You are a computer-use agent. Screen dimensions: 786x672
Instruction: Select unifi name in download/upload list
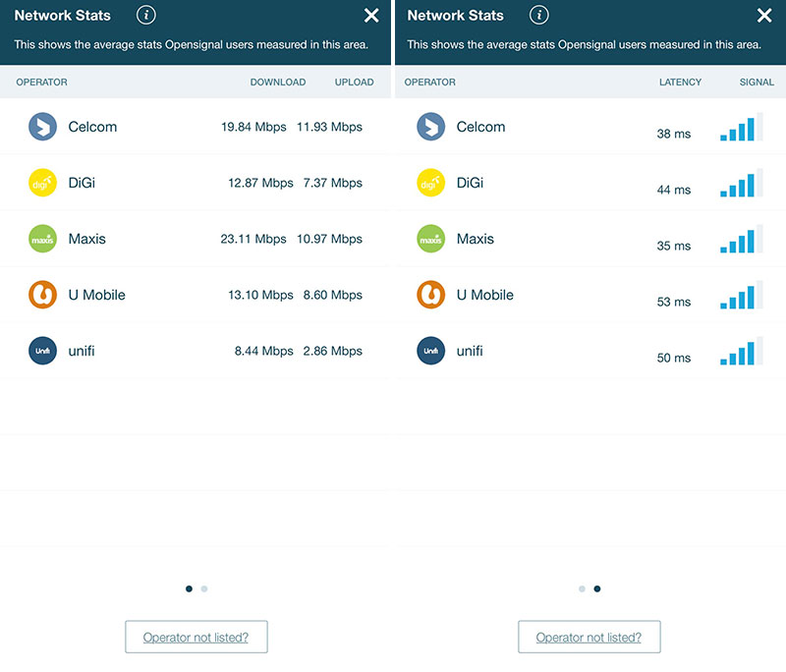82,351
